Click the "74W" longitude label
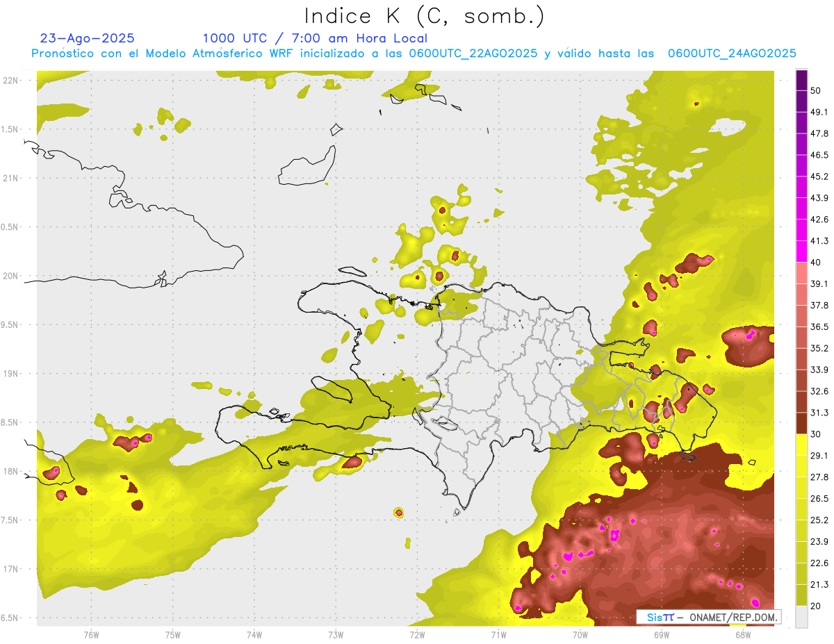This screenshot has height=644, width=834. point(254,635)
